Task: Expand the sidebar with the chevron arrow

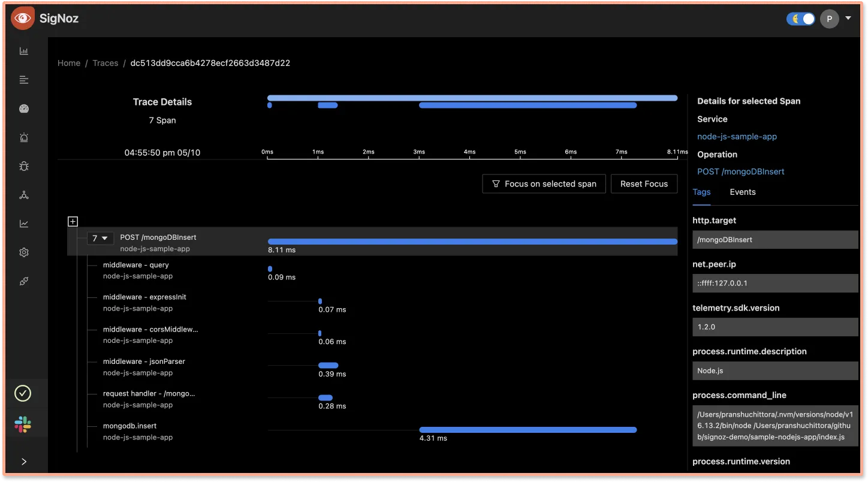Action: [x=24, y=462]
